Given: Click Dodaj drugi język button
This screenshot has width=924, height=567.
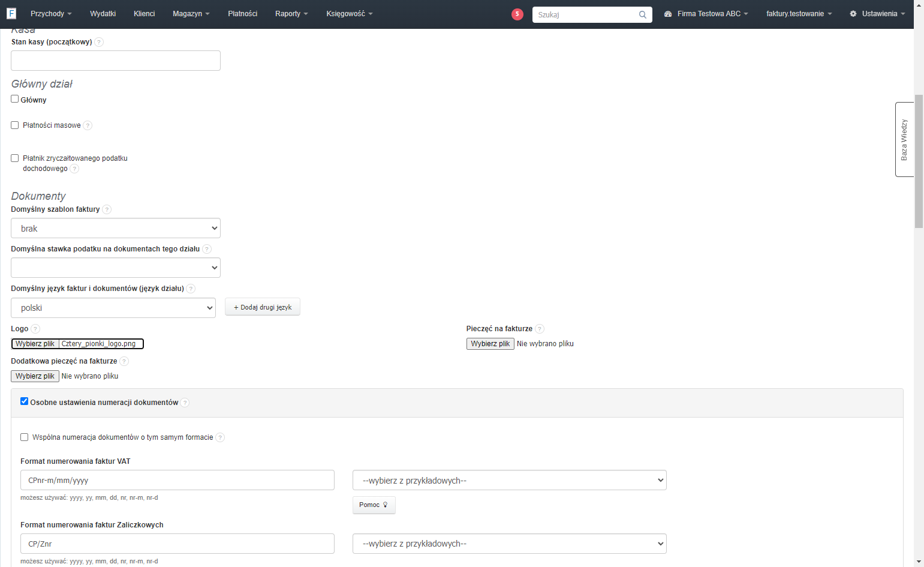Looking at the screenshot, I should click(x=263, y=307).
